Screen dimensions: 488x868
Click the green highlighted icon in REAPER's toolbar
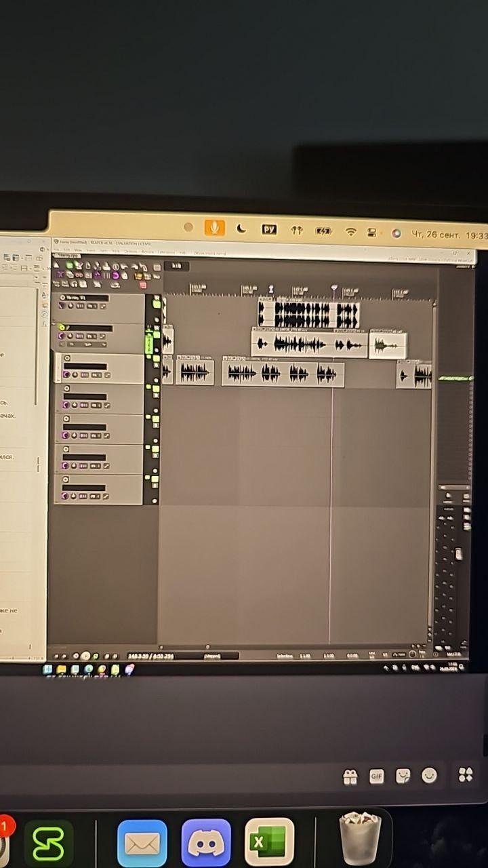[x=70, y=265]
